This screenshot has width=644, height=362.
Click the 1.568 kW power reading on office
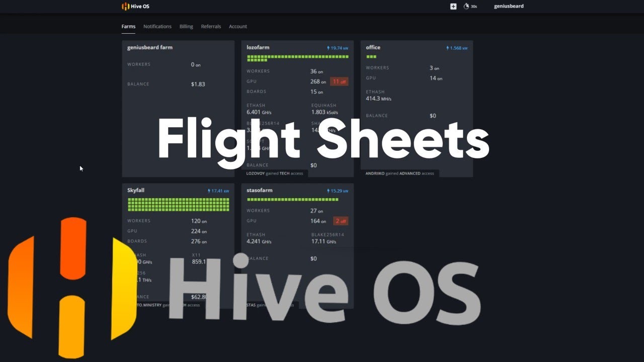457,48
